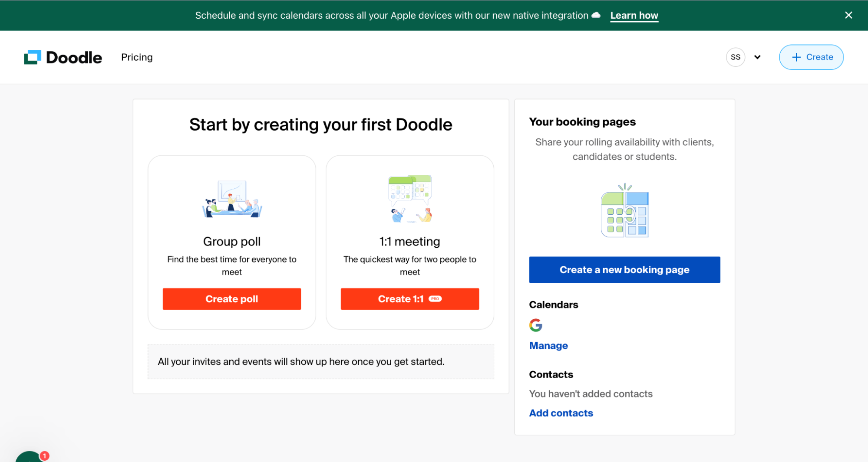Click the plus icon in the Create button
This screenshot has height=462, width=868.
pyautogui.click(x=796, y=57)
